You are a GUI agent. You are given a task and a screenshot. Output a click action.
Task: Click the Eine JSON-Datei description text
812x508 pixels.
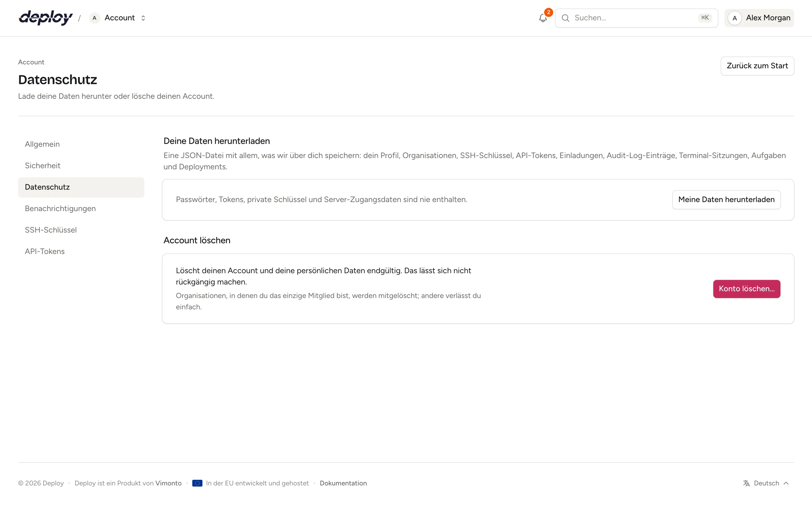(x=475, y=161)
